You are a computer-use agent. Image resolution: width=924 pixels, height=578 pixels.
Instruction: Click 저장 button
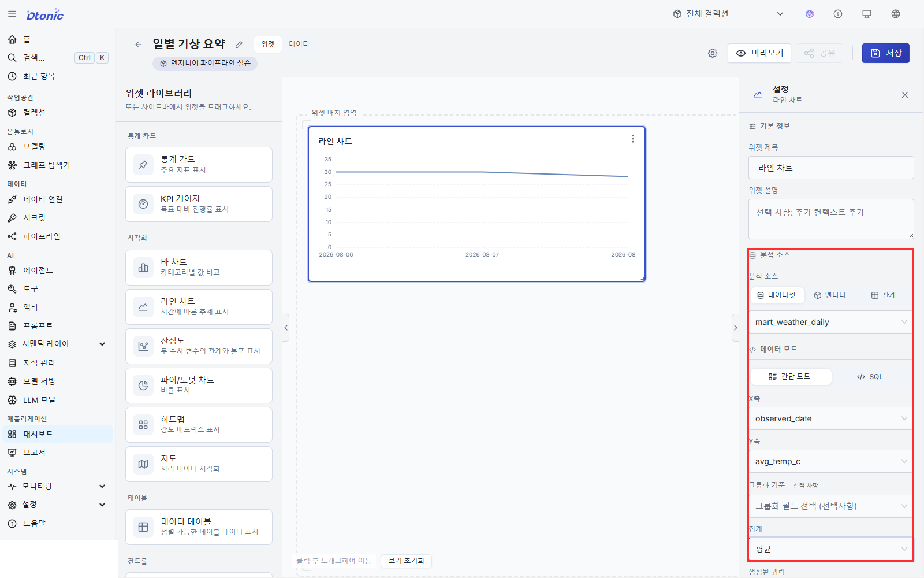(x=886, y=53)
